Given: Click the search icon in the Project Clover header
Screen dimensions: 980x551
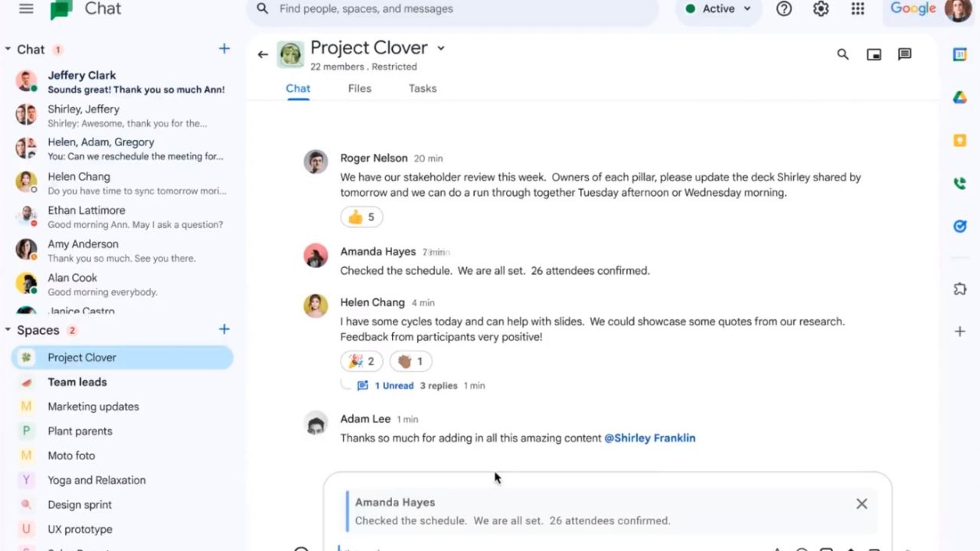Looking at the screenshot, I should click(x=843, y=54).
